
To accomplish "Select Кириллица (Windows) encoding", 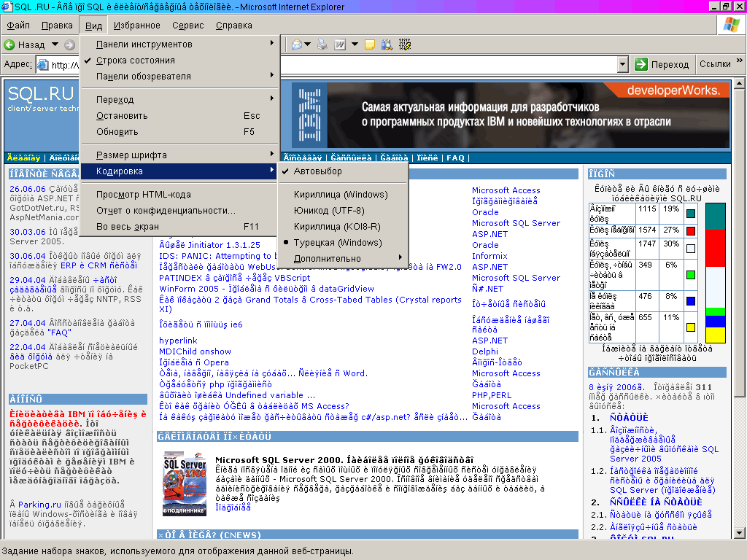I will [x=340, y=195].
